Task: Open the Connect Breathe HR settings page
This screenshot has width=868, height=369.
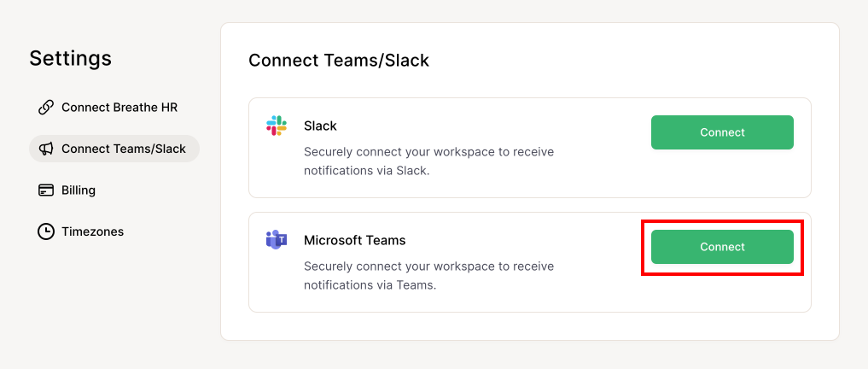Action: pyautogui.click(x=119, y=108)
